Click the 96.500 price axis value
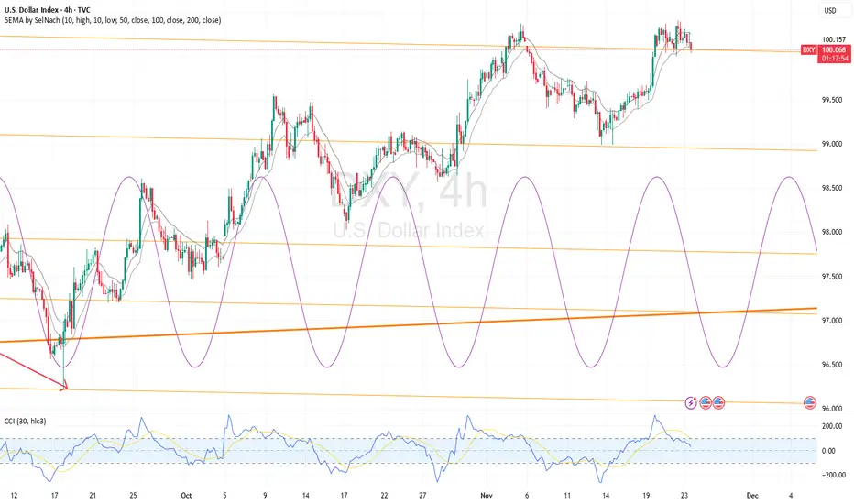The image size is (854, 504). 832,365
